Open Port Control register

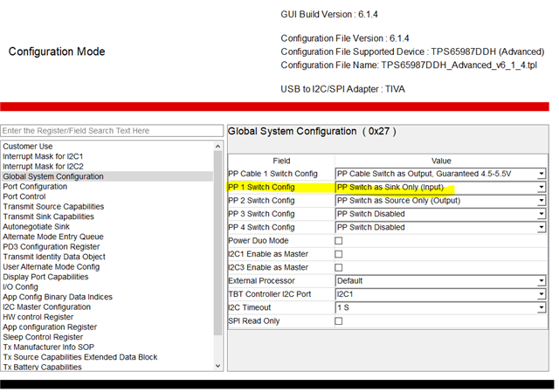[24, 196]
